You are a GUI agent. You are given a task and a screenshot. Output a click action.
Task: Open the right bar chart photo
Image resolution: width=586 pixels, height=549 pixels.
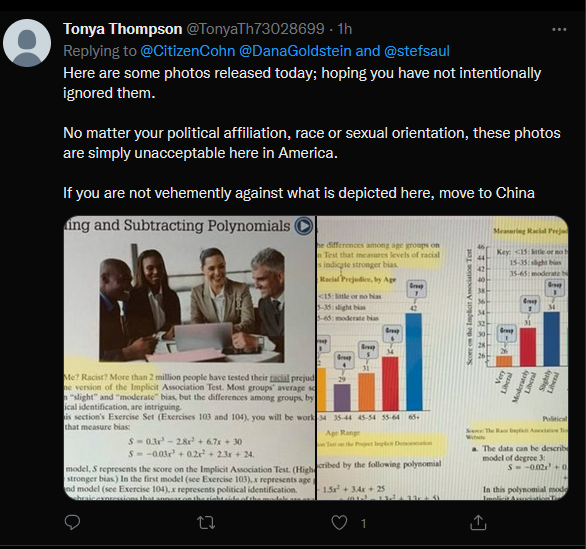click(442, 358)
